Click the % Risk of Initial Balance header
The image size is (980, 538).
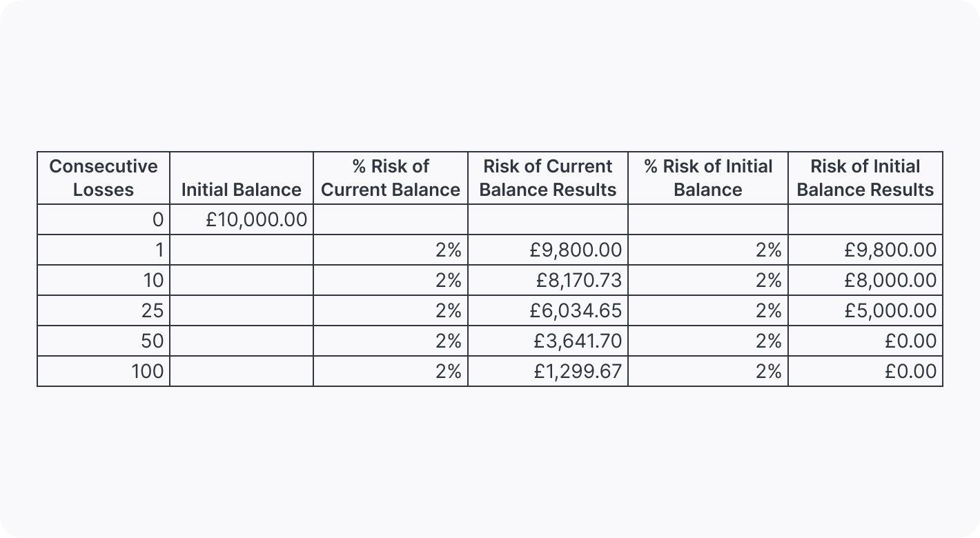(x=708, y=178)
